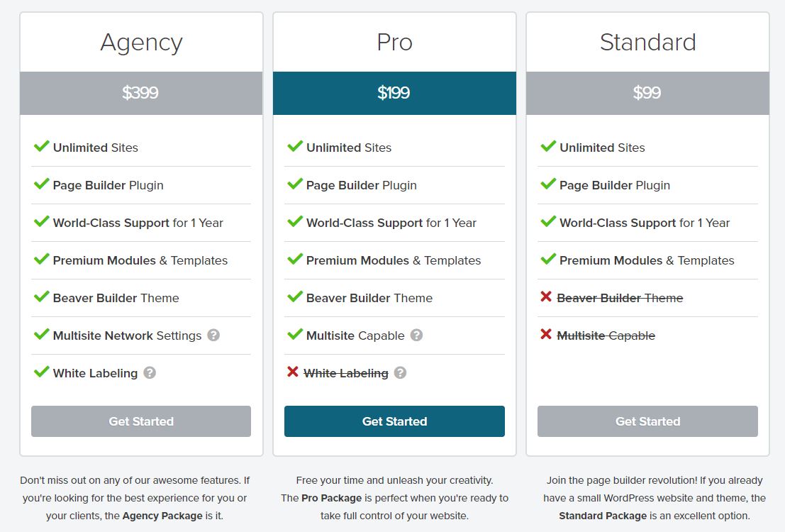Click help icon beside Pro's strikethrough White Labeling
Image resolution: width=785 pixels, height=532 pixels.
click(x=400, y=372)
